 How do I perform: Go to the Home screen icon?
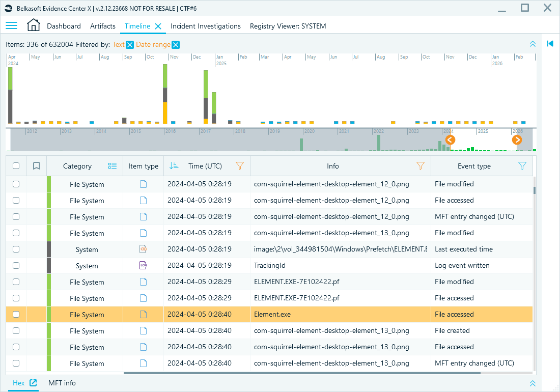pyautogui.click(x=33, y=25)
